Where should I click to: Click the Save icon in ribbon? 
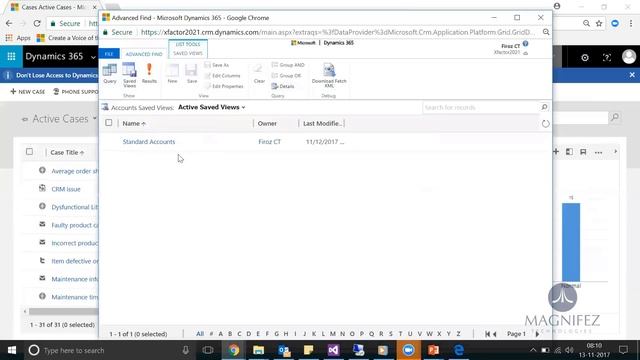click(191, 73)
